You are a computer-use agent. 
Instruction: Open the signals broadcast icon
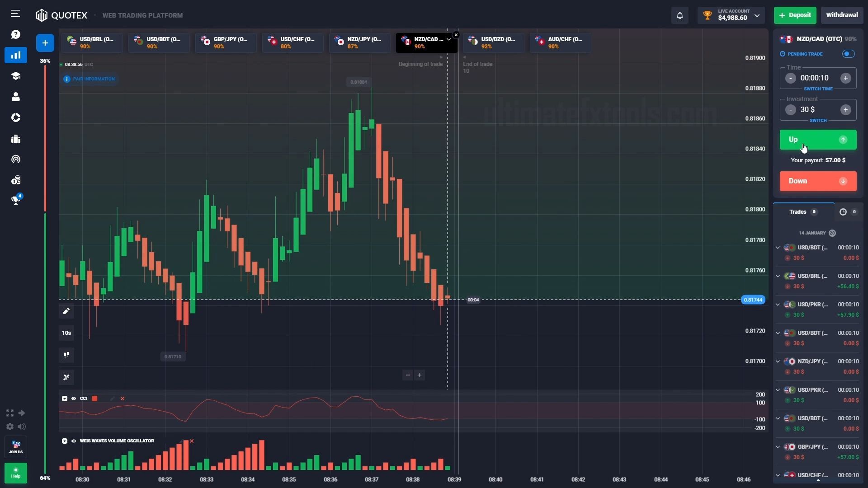(x=16, y=160)
